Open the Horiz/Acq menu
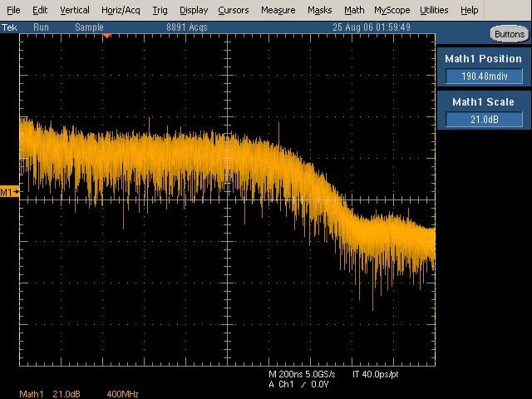532x399 pixels. pos(121,10)
